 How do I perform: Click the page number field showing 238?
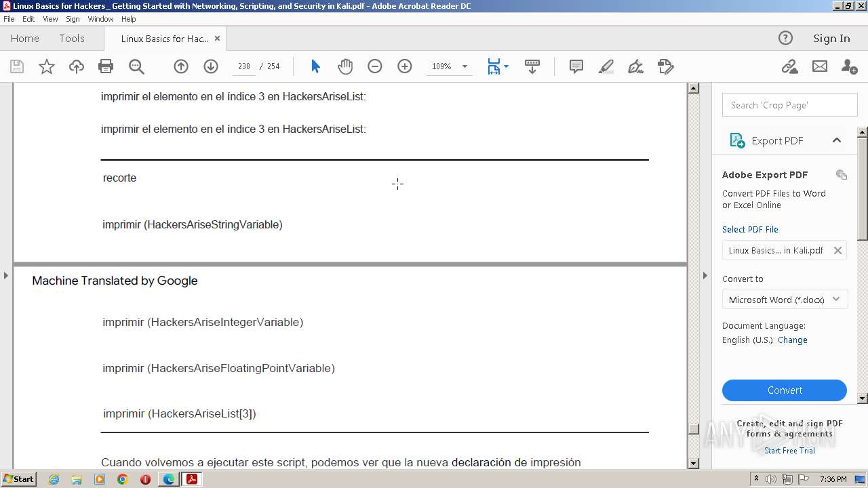point(244,66)
